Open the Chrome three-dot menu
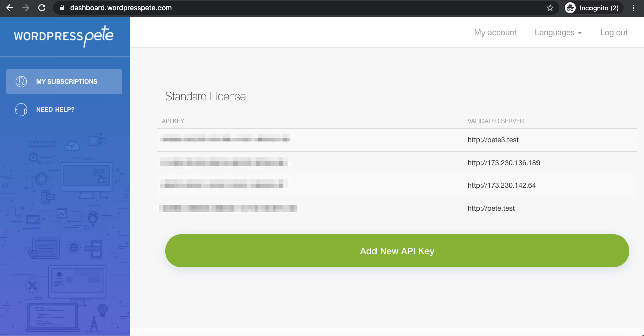Viewport: 644px width, 336px height. 633,8
